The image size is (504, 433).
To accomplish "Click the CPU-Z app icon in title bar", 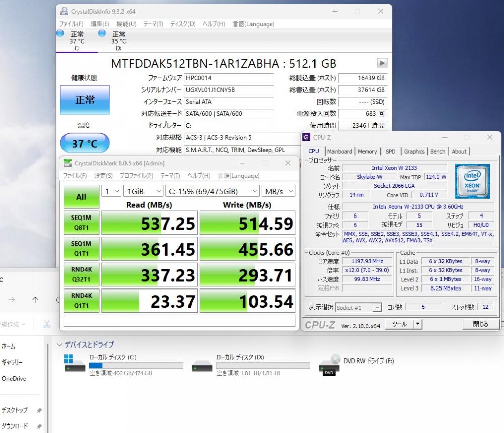I will [306, 137].
